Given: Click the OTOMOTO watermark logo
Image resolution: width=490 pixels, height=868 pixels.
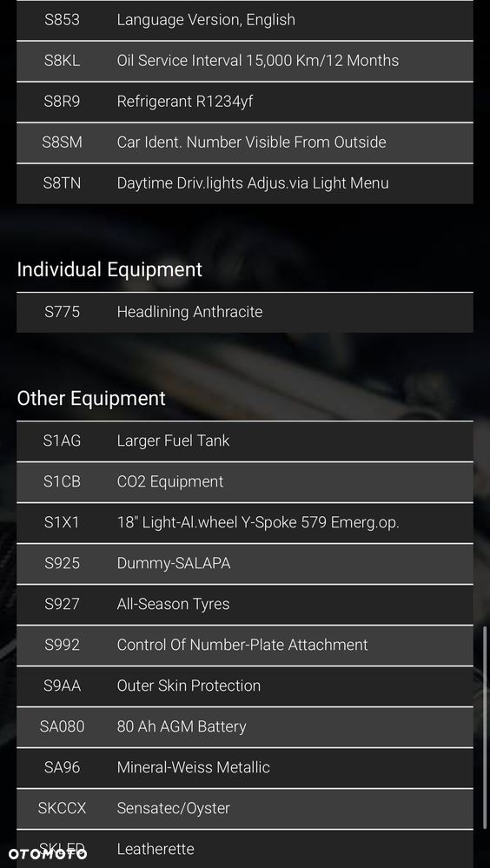Looking at the screenshot, I should tap(48, 853).
